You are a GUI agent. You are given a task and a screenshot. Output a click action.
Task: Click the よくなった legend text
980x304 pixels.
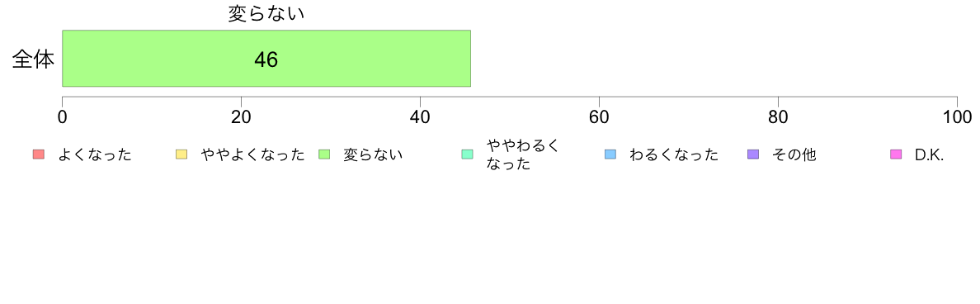95,154
